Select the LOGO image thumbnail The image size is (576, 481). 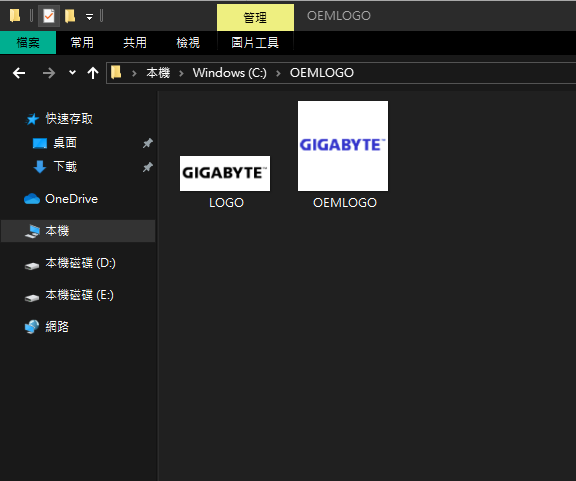tap(225, 173)
